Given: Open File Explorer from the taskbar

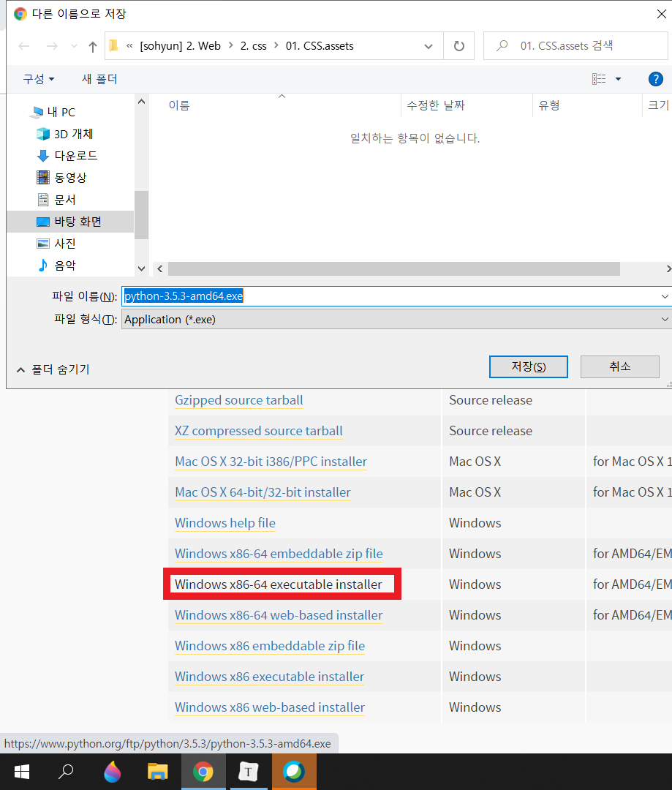Looking at the screenshot, I should pos(158,772).
